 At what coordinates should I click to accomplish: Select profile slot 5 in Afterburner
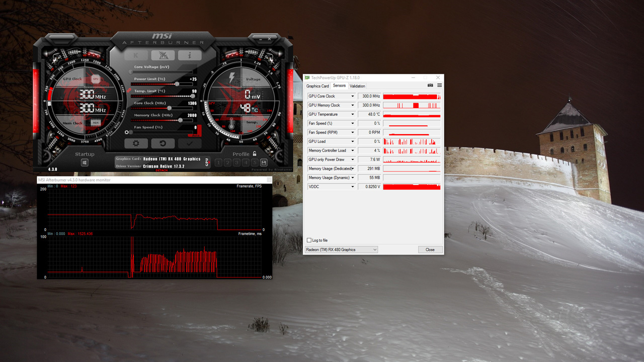click(x=255, y=162)
